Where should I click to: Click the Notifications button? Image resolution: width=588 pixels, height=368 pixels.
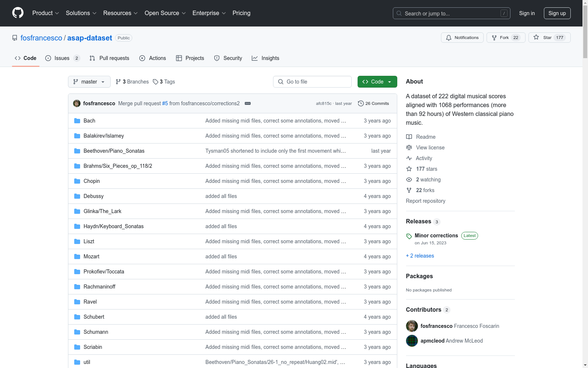[462, 38]
